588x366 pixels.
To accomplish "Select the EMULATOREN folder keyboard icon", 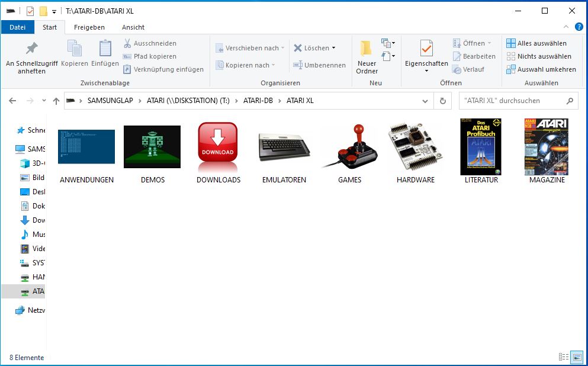I will coord(284,147).
